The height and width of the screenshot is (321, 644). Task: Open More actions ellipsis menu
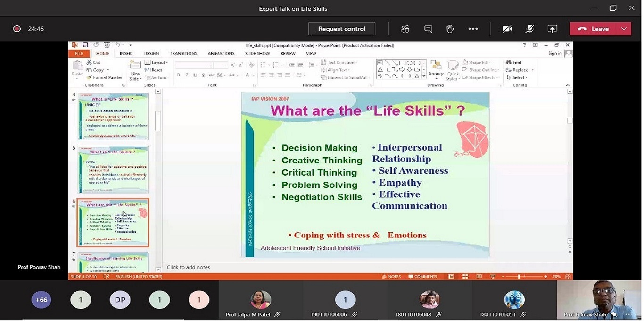point(473,29)
